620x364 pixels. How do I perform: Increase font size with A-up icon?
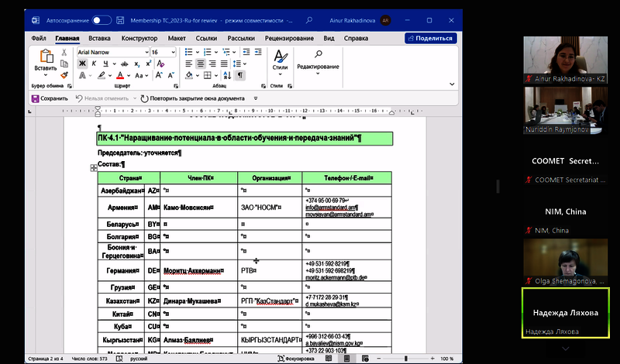pos(159,75)
